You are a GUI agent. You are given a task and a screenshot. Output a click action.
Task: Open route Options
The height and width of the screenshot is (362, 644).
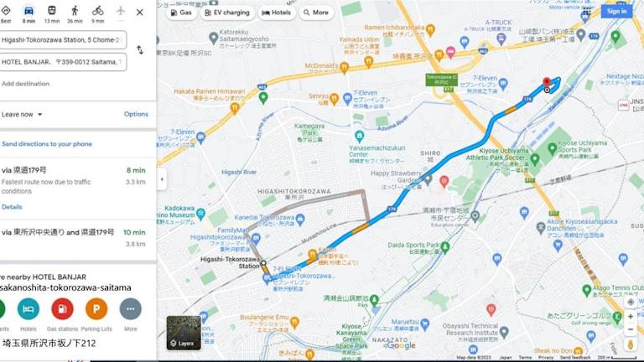[136, 114]
